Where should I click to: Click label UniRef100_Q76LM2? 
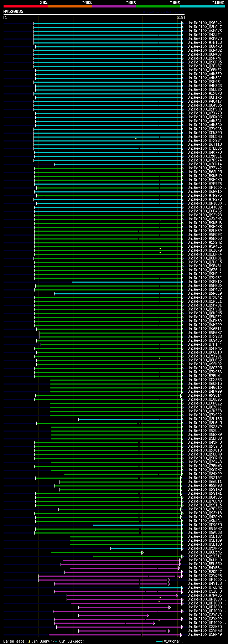coord(204,588)
